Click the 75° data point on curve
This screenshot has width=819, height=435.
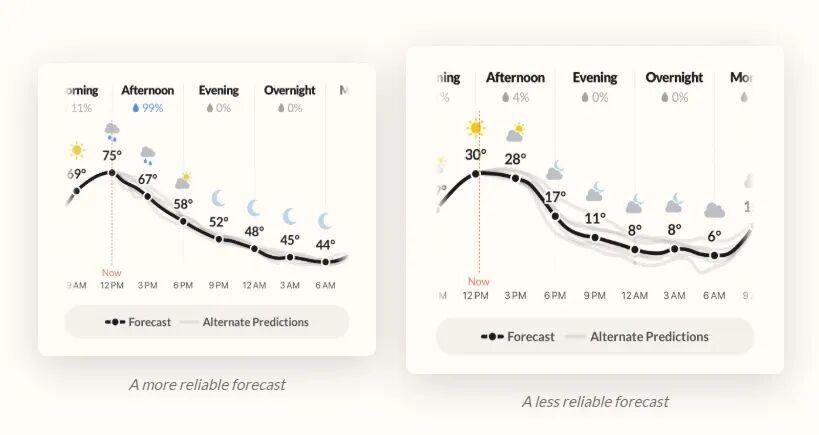coord(112,173)
